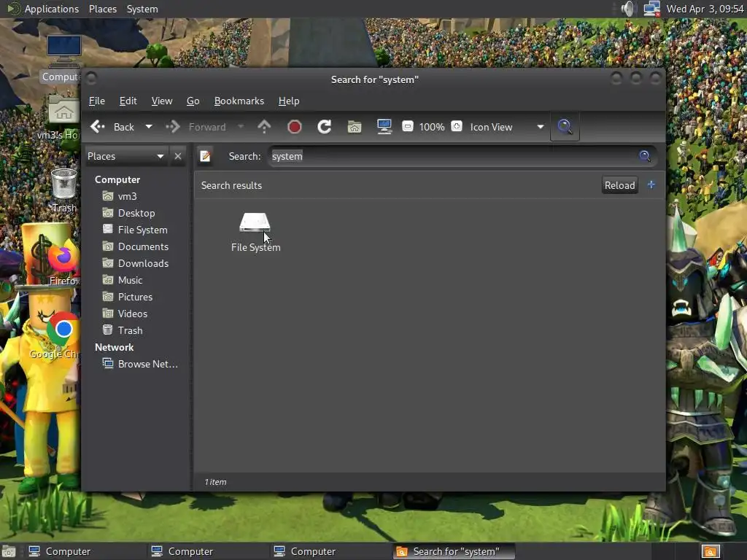
Task: Click the volume speaker tray icon
Action: (628, 9)
